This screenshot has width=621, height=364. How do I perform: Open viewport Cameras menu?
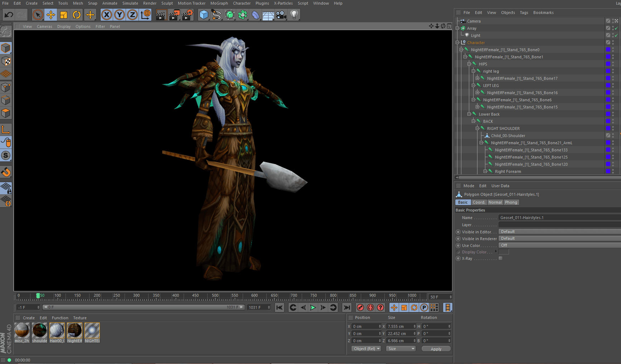[x=44, y=26]
